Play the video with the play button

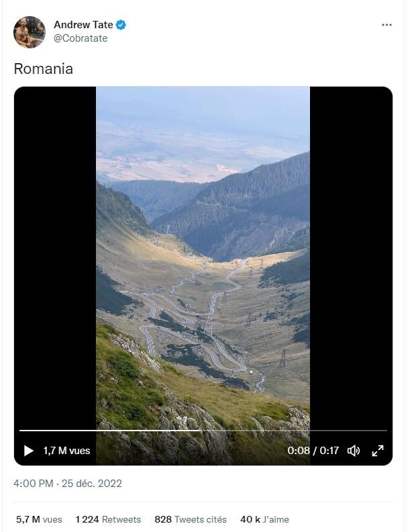point(29,451)
